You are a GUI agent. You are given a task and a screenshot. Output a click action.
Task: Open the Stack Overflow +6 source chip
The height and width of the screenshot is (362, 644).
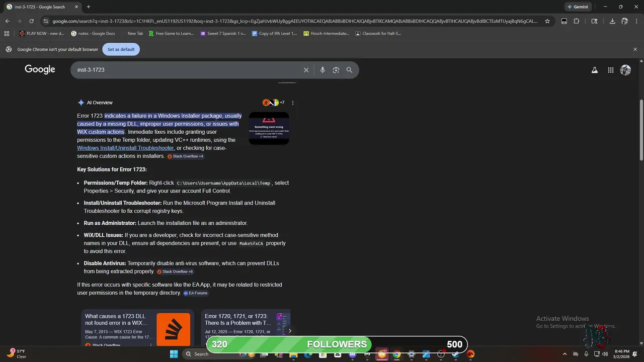click(x=175, y=271)
